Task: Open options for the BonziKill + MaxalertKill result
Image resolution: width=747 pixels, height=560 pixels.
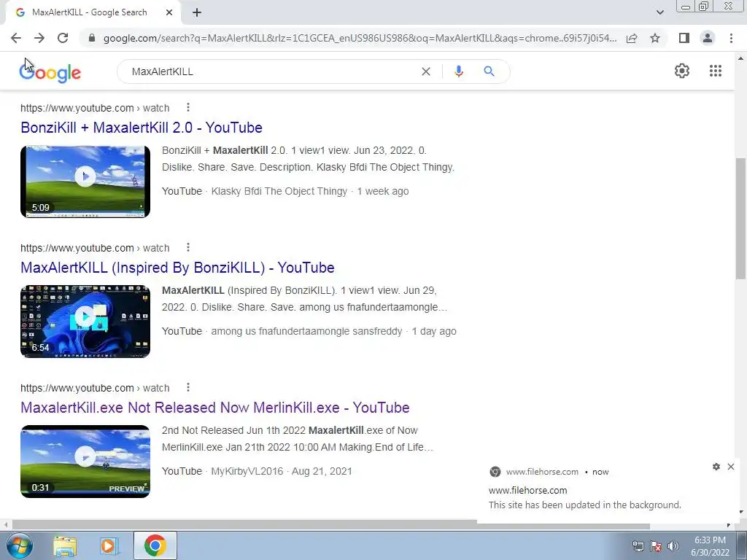Action: pos(188,108)
